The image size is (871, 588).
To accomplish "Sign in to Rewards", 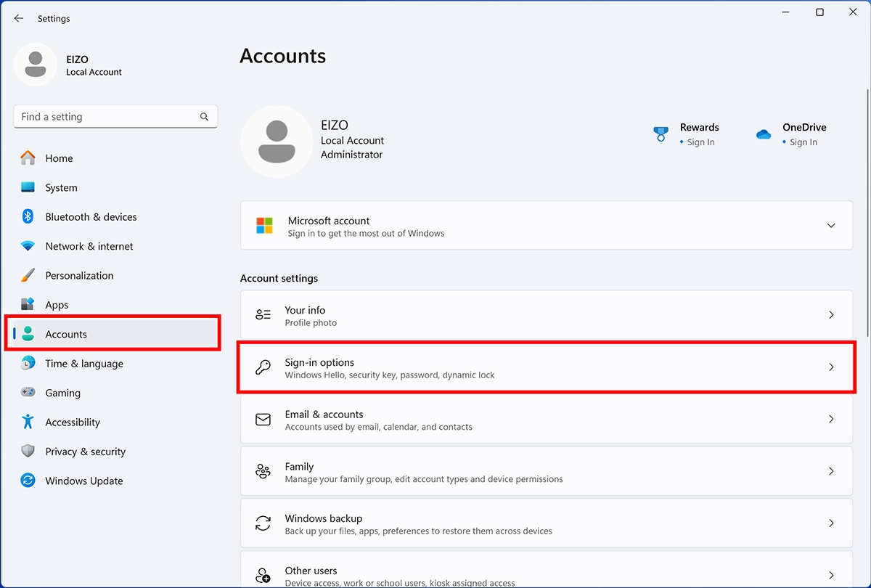I will click(x=700, y=142).
